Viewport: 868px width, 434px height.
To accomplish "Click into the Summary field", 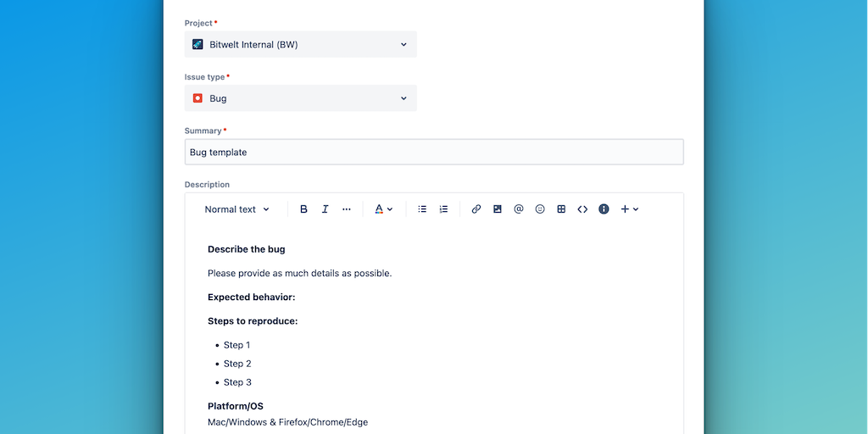I will [434, 153].
